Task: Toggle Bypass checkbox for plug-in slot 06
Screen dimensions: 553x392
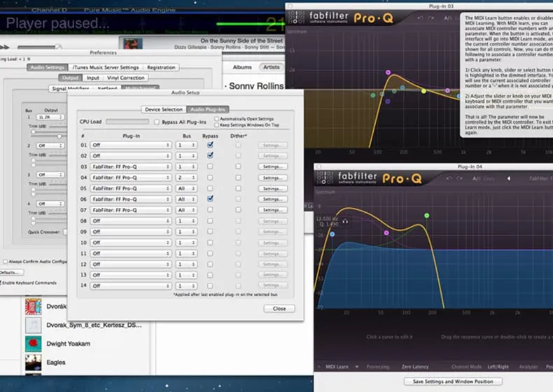Action: 211,199
